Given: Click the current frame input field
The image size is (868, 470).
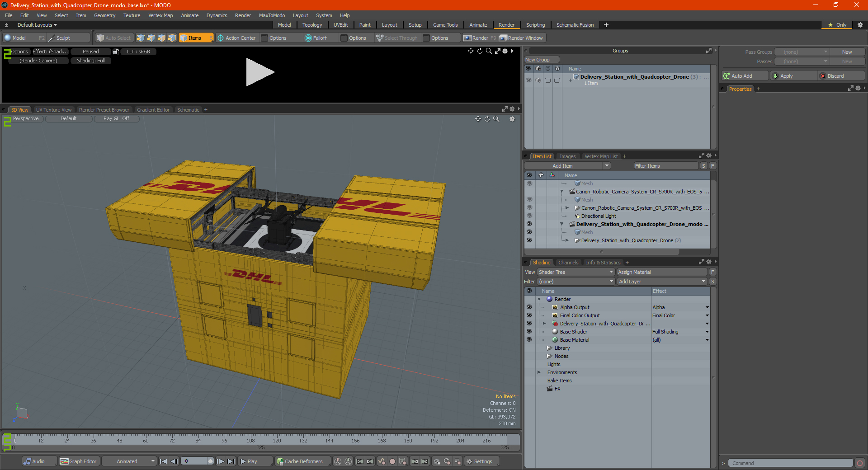Looking at the screenshot, I should tap(194, 461).
